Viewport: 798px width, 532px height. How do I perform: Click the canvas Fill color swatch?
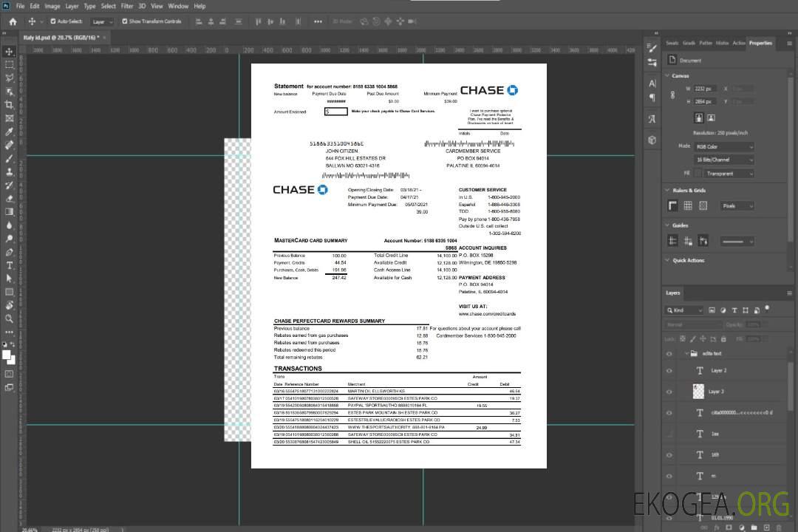coord(698,174)
